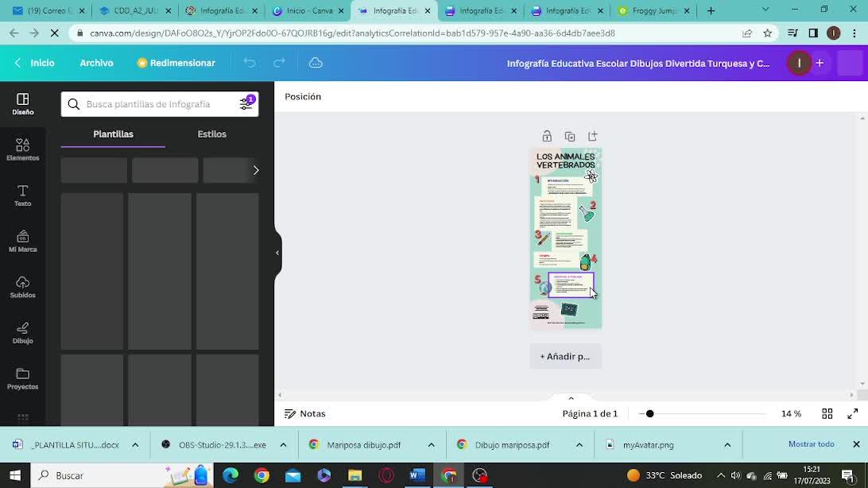Switch to the Estilos tab

point(212,134)
